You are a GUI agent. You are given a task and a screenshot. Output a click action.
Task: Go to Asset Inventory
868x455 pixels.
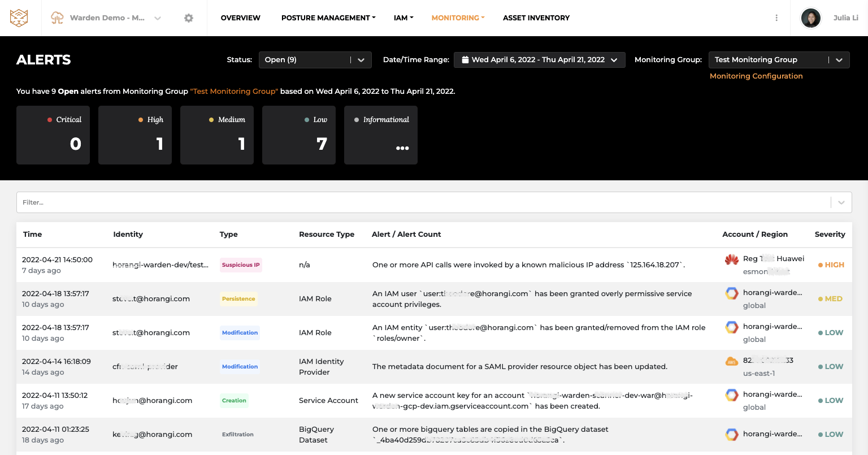point(536,18)
